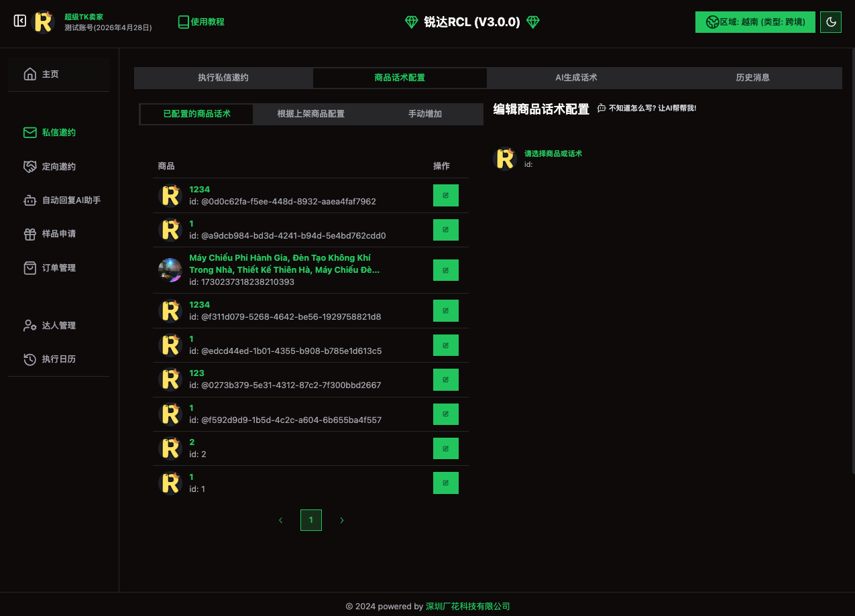Viewport: 855px width, 616px height.
Task: Select the 手动增加 sub-tab
Action: 425,114
